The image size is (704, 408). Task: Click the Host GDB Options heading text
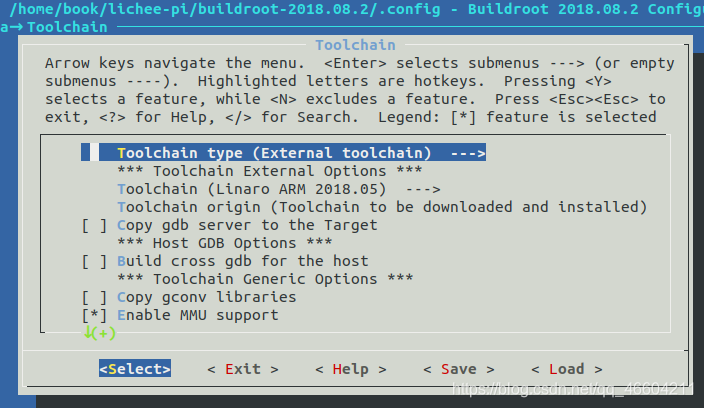click(224, 243)
